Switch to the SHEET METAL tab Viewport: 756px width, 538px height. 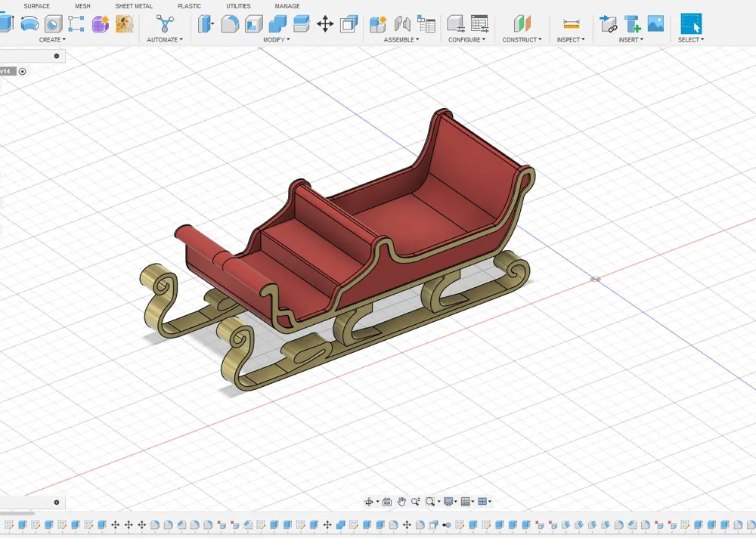coord(134,6)
